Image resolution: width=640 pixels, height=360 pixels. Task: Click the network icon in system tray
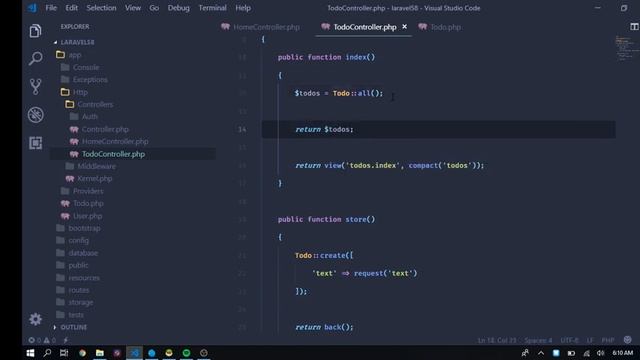(x=587, y=353)
